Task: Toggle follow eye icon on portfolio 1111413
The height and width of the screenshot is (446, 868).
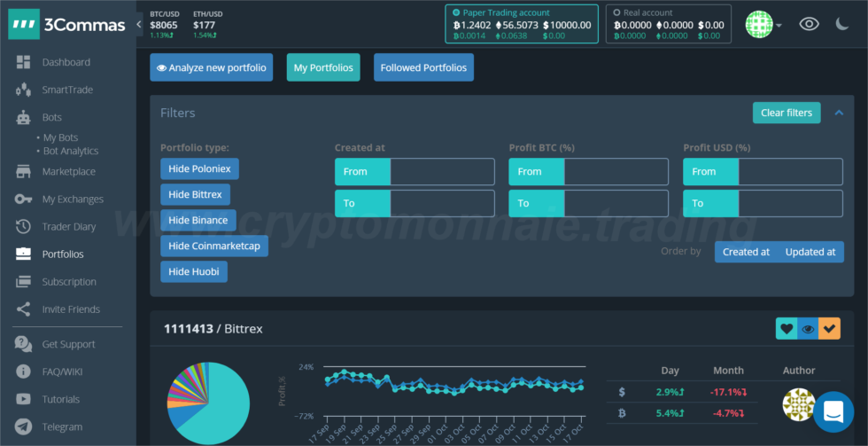Action: coord(808,329)
